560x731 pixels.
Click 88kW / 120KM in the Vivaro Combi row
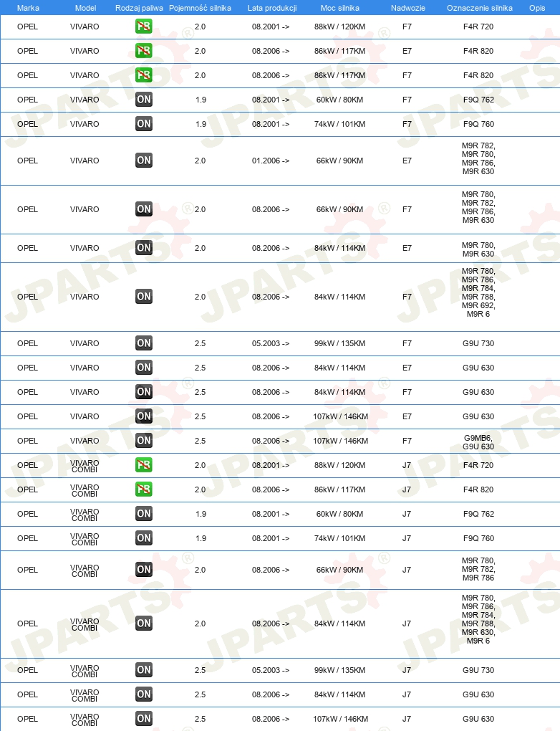[x=339, y=465]
